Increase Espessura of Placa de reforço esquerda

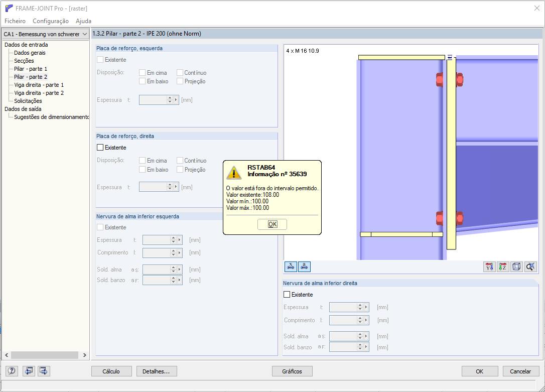point(170,98)
